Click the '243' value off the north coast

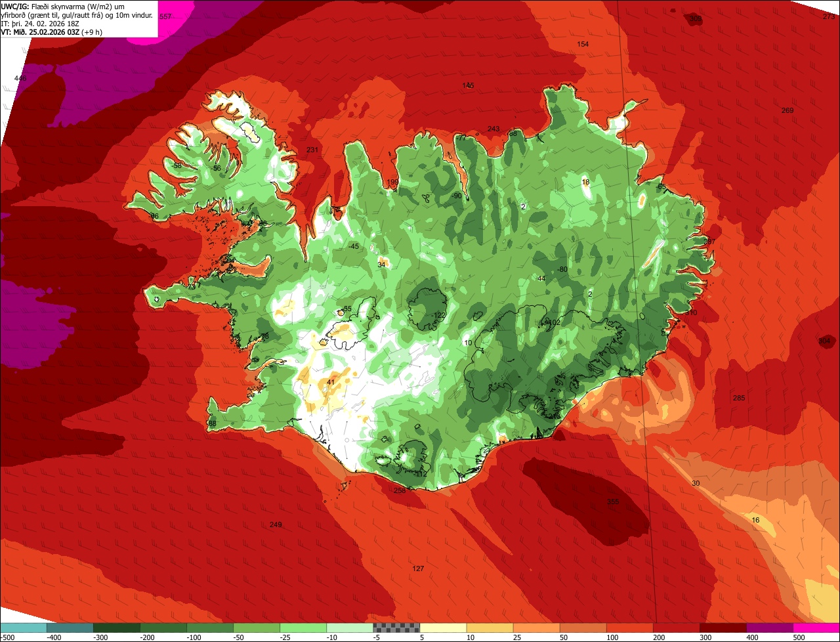click(x=493, y=129)
